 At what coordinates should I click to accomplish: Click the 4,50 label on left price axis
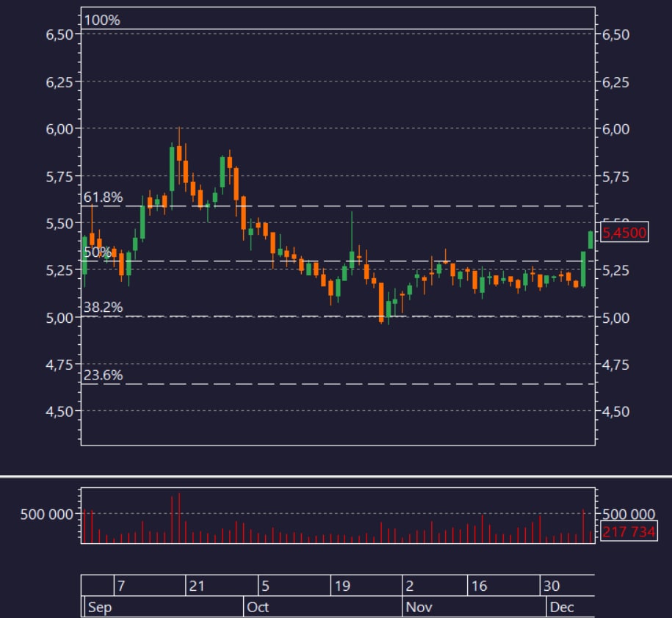pyautogui.click(x=59, y=412)
